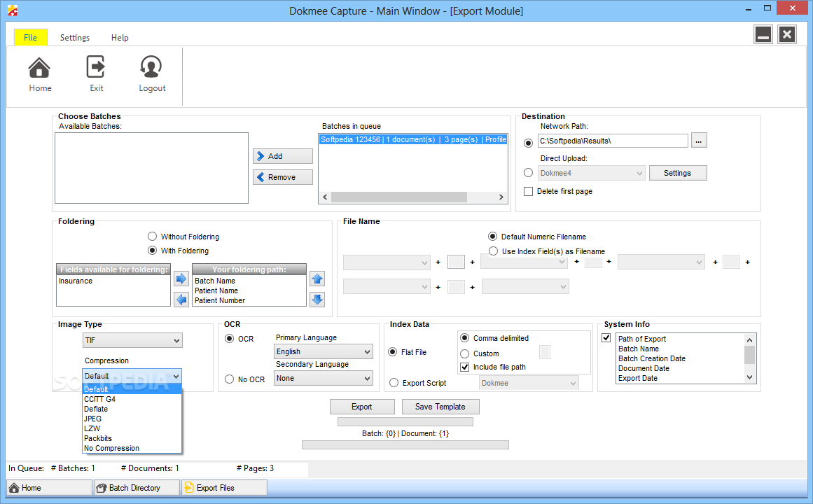Select Patient Number in foldering path
This screenshot has width=813, height=504.
tap(249, 300)
